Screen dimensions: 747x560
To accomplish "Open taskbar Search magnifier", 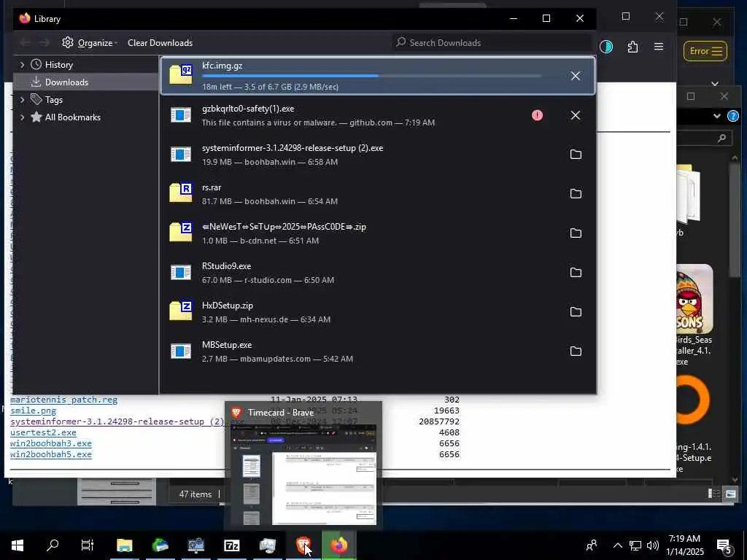I will coord(53,545).
